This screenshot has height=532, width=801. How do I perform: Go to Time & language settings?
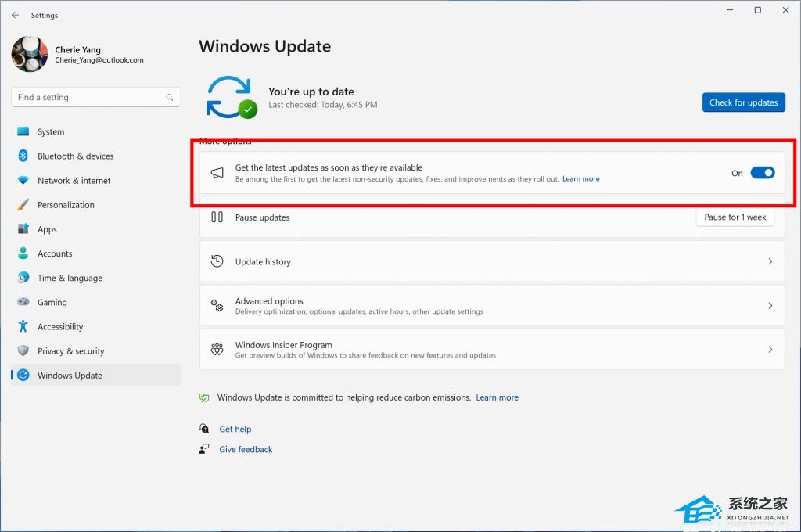pyautogui.click(x=70, y=279)
